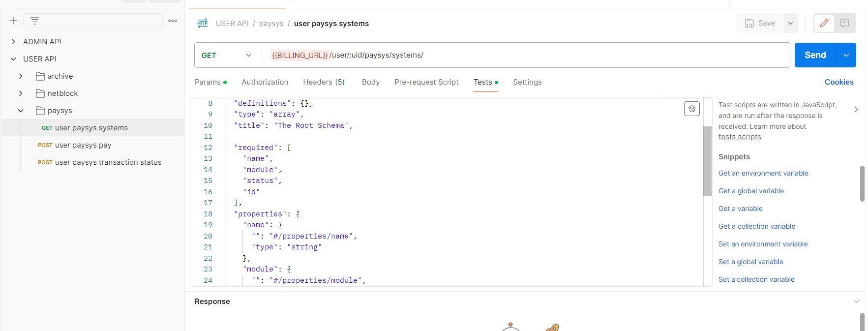This screenshot has width=868, height=331.
Task: Click the beautify code icon in editor
Action: 691,109
